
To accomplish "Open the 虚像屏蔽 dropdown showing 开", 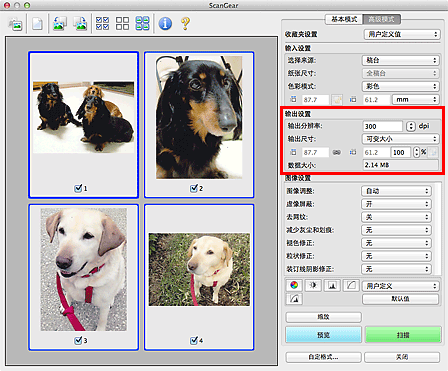I will (396, 204).
